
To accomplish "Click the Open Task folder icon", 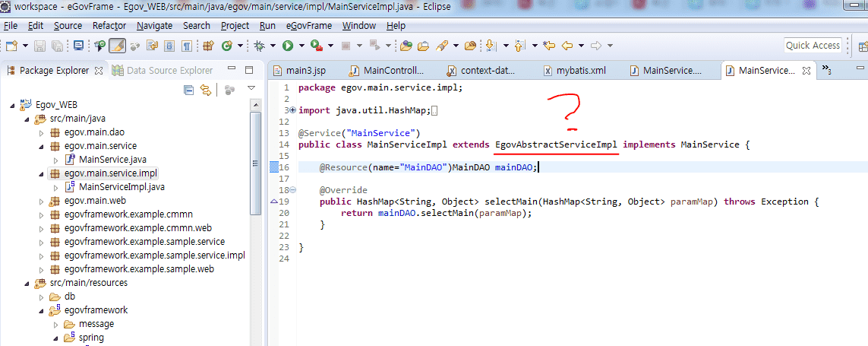I will click(424, 46).
